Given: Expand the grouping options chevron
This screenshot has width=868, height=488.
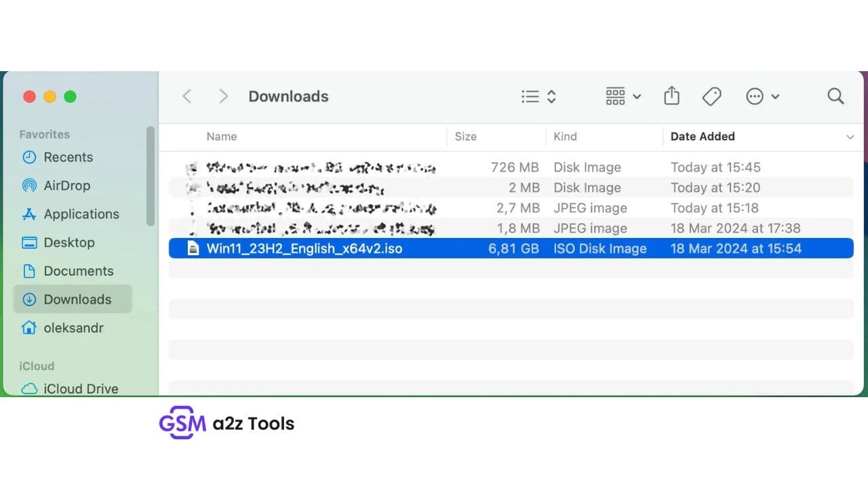Looking at the screenshot, I should click(x=636, y=96).
